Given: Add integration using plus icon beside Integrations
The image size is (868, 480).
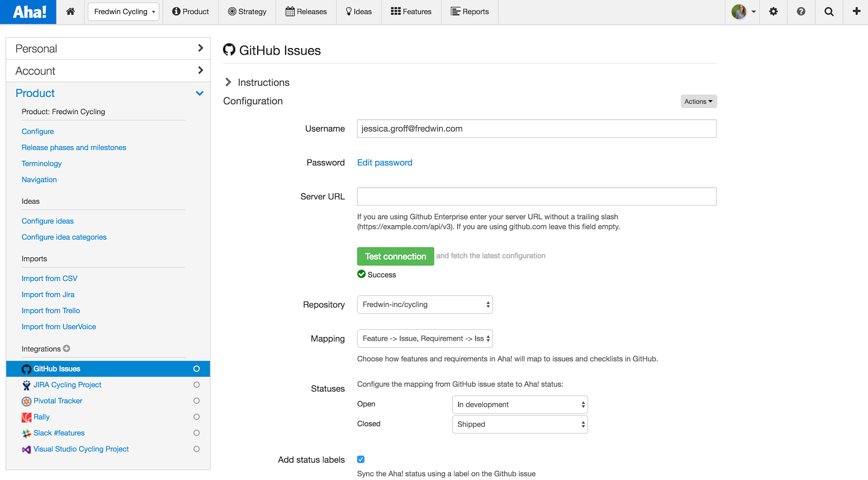Looking at the screenshot, I should click(x=66, y=348).
